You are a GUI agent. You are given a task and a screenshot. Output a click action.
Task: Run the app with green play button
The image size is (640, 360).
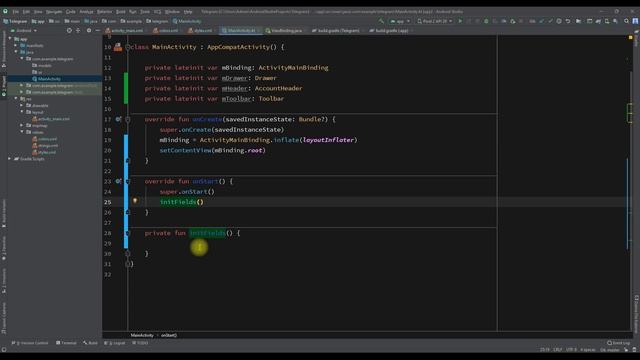tap(460, 21)
